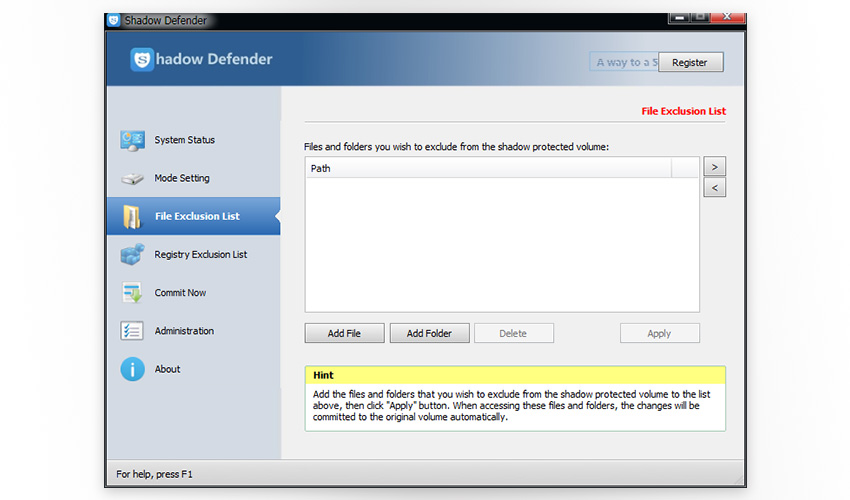Click the Mode Setting drive icon
The height and width of the screenshot is (500, 850).
[132, 178]
